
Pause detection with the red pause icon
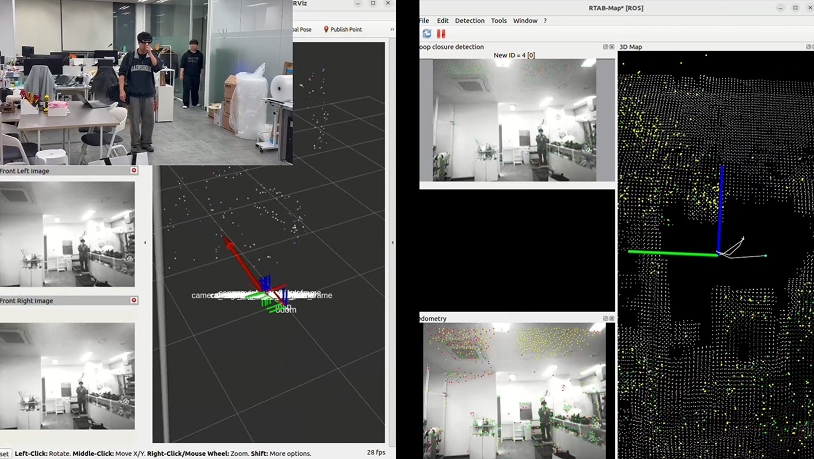[441, 33]
